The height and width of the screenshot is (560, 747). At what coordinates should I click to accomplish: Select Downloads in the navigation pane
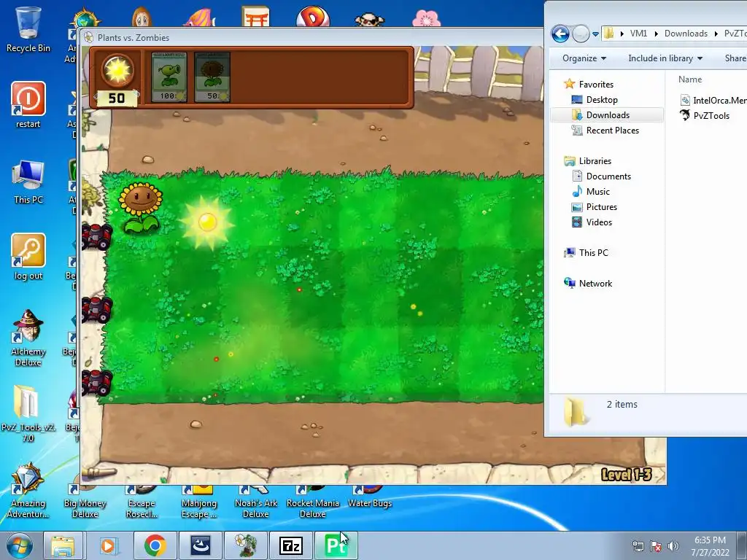click(607, 114)
